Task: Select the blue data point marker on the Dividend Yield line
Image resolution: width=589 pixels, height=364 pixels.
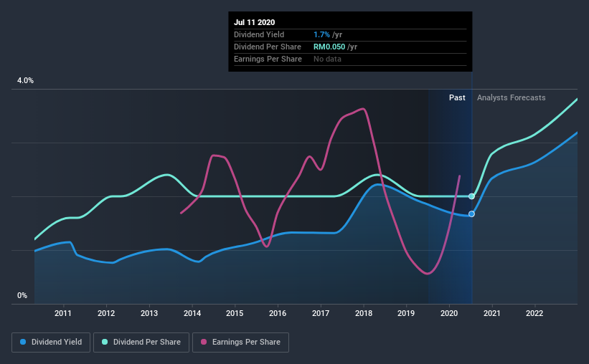Action: [x=471, y=214]
